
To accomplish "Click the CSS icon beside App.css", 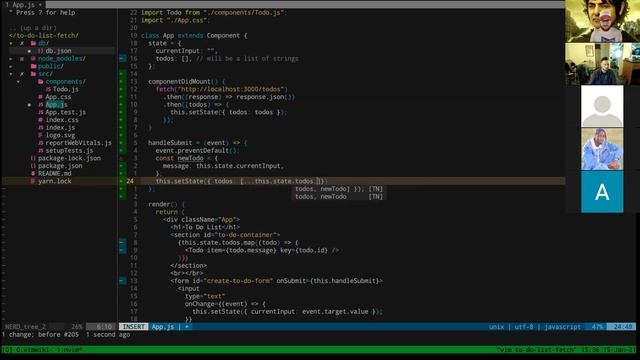I will 40,97.
